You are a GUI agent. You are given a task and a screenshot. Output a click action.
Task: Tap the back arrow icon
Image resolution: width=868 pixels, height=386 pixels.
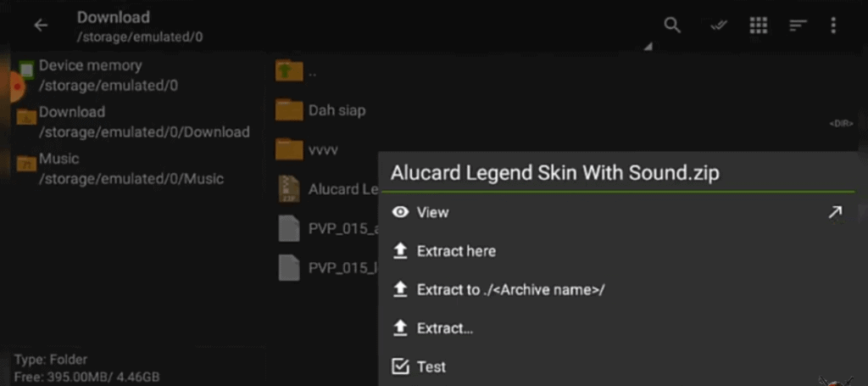(x=41, y=25)
